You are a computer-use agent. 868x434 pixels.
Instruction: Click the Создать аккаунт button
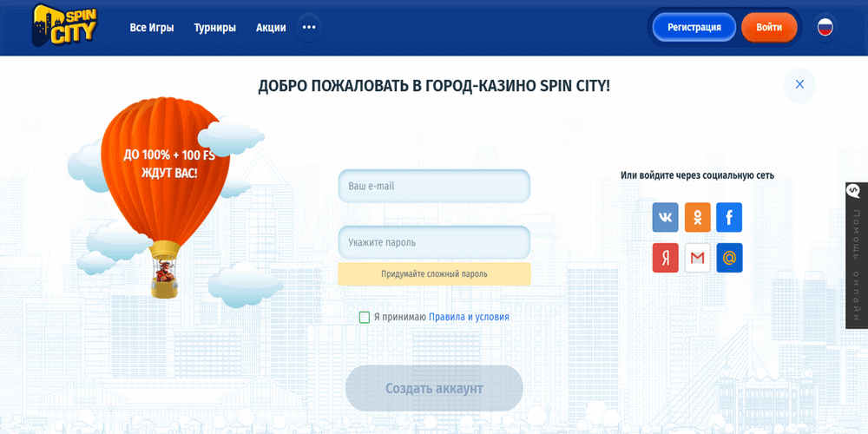(x=434, y=388)
